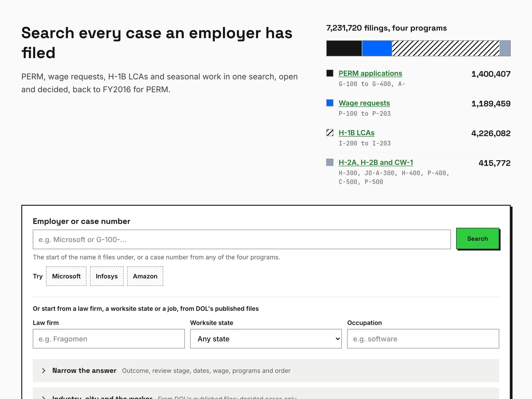This screenshot has width=532, height=399.
Task: Click the gray segment of the filings bar
Action: [505, 48]
